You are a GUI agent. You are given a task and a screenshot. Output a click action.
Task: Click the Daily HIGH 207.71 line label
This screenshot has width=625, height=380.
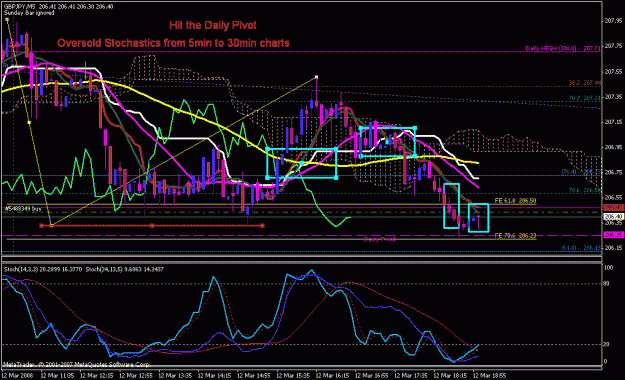pyautogui.click(x=563, y=48)
